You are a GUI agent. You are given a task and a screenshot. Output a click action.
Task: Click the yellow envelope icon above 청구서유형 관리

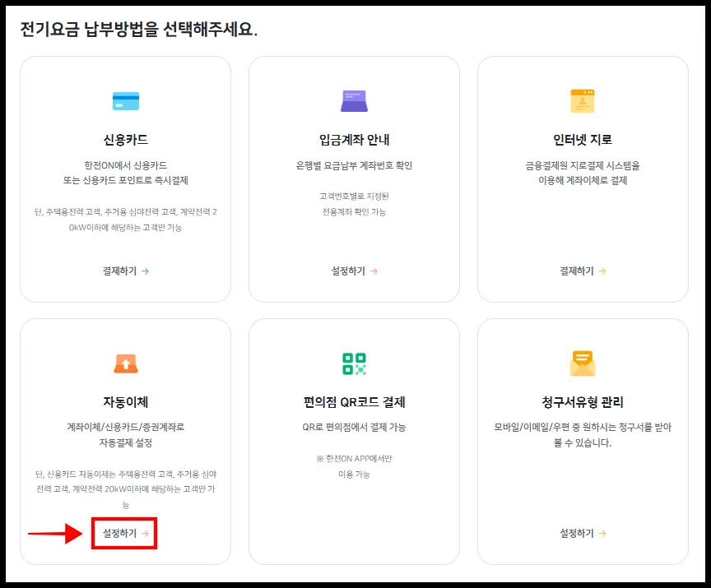[582, 362]
